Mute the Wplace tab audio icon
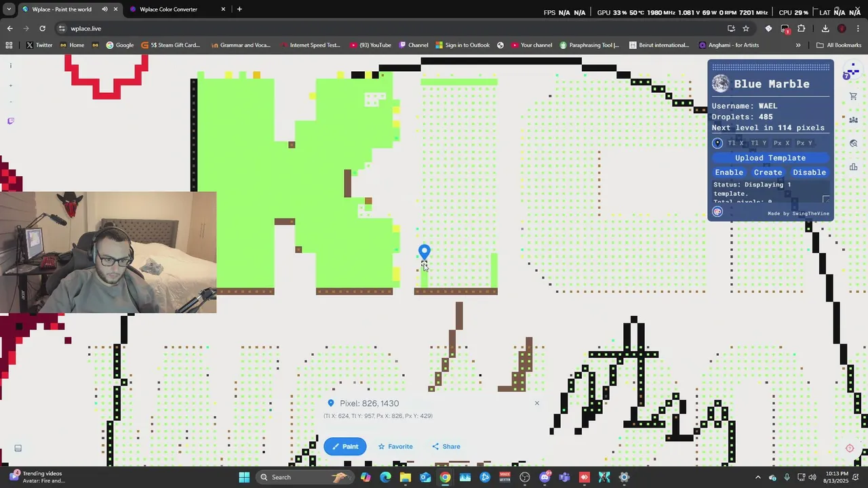 104,9
